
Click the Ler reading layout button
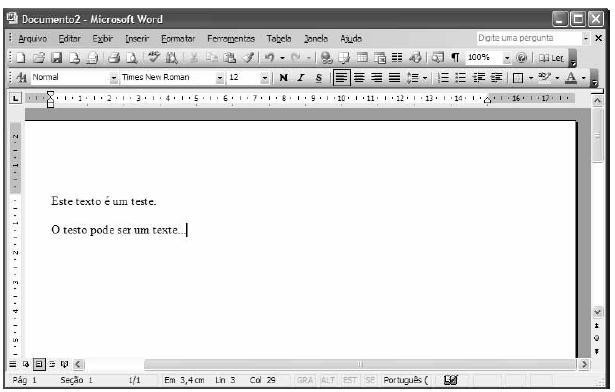(551, 58)
